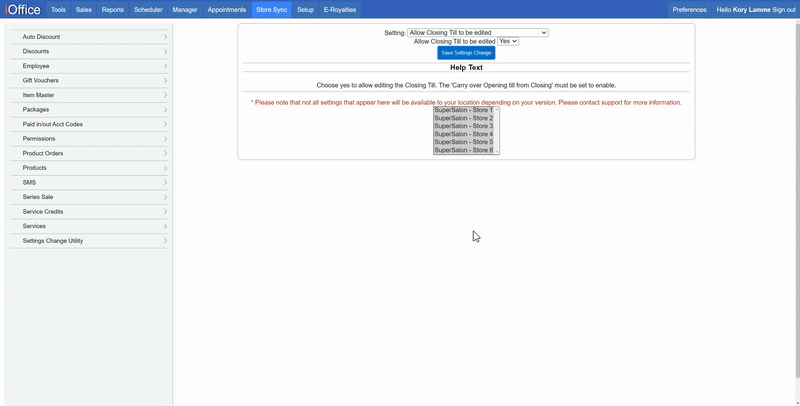Open the Manager menu
The width and height of the screenshot is (800, 406).
tap(185, 10)
